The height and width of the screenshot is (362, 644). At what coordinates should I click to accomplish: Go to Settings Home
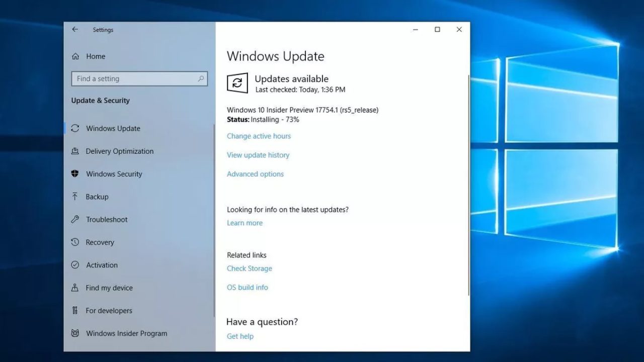(x=96, y=56)
